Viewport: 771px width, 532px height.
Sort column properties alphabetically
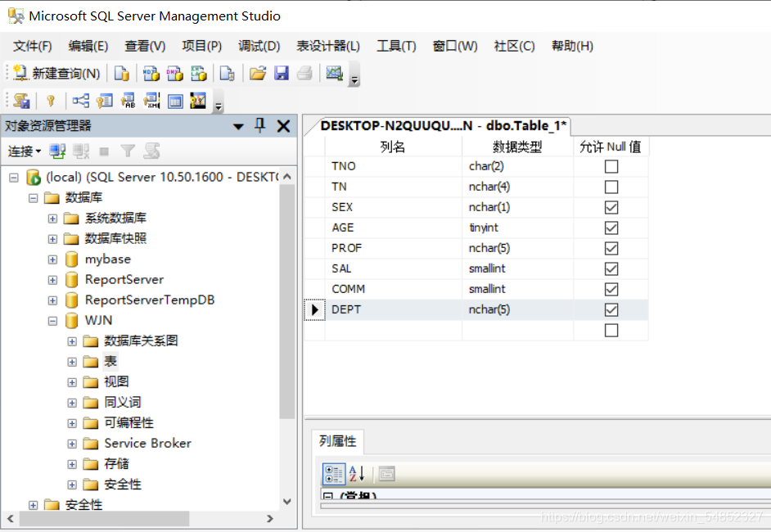(x=357, y=474)
